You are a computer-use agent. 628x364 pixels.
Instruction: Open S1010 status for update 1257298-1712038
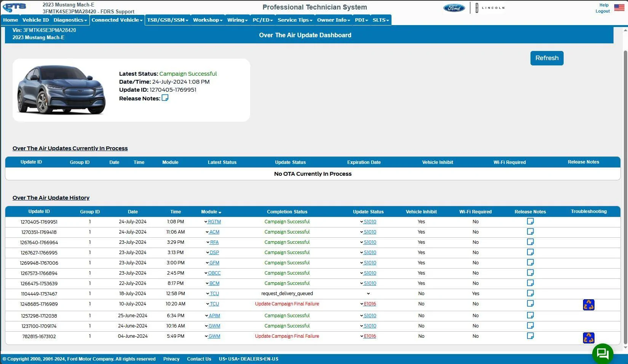click(x=368, y=316)
